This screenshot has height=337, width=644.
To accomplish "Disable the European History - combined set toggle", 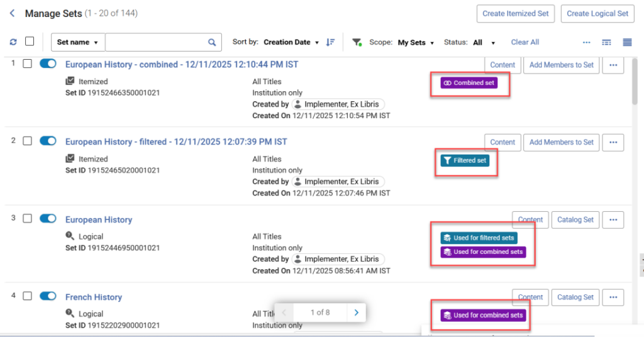I will click(48, 64).
